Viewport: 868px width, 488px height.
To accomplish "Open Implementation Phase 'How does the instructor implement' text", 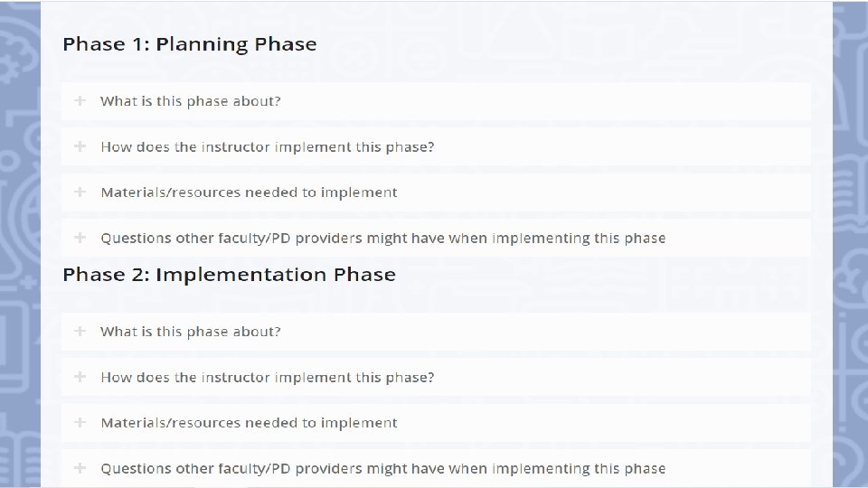I will [x=268, y=377].
